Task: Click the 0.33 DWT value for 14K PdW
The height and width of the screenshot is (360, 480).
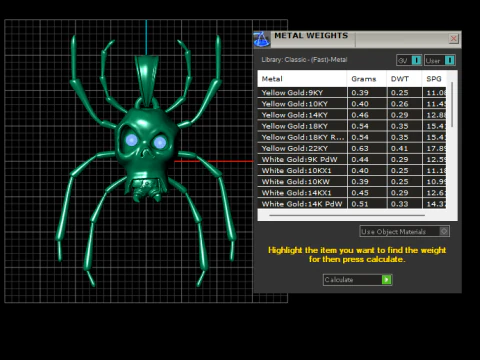Action: [399, 204]
